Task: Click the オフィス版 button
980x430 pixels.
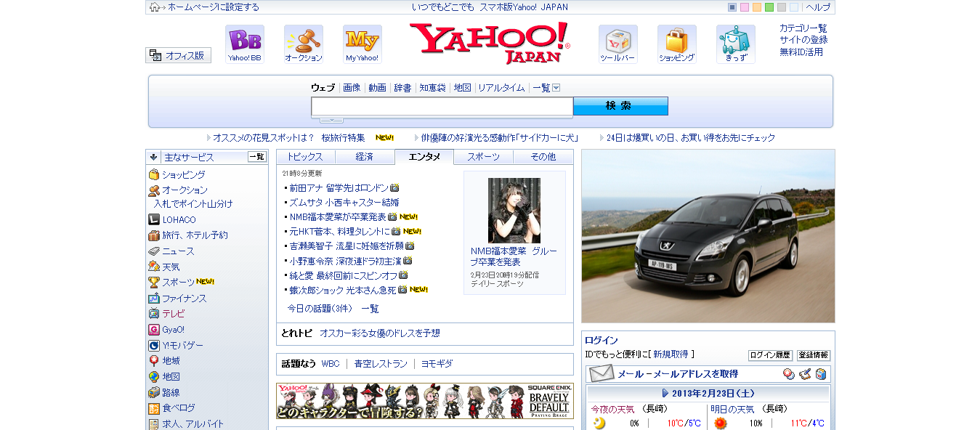Action: coord(179,55)
